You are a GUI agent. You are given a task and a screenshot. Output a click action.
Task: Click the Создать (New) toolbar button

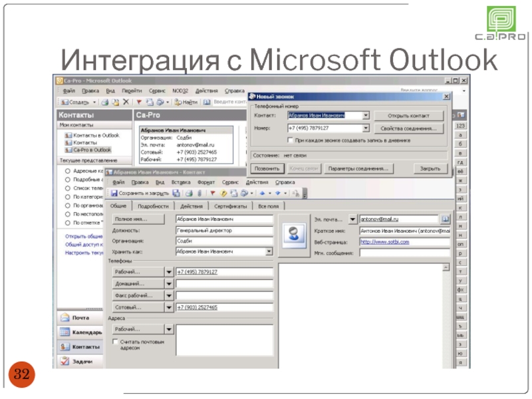[75, 102]
